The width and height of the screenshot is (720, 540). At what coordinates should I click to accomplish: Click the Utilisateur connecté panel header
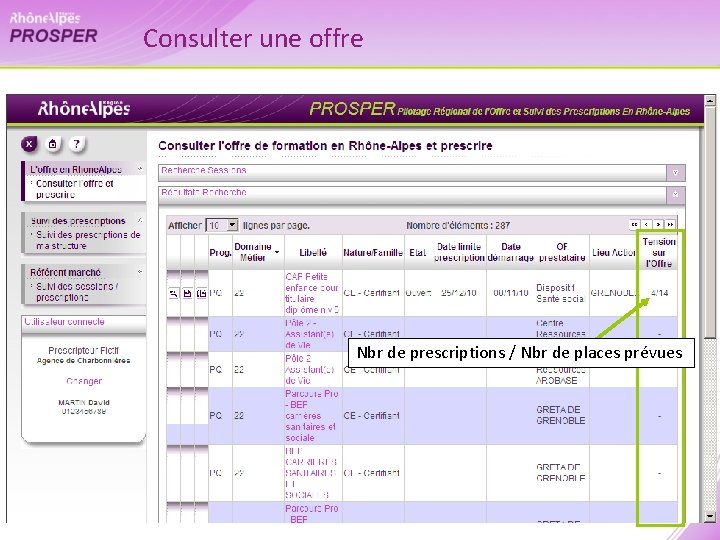pos(84,322)
